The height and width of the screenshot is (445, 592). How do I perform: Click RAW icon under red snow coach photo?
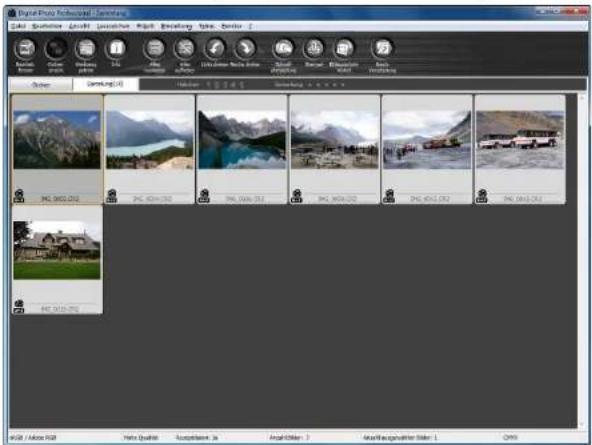click(389, 196)
